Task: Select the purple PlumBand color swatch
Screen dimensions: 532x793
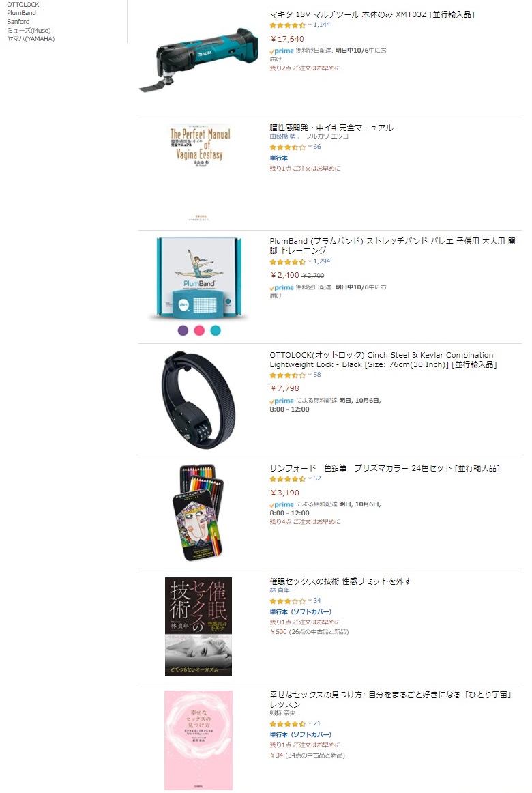Action: (183, 330)
